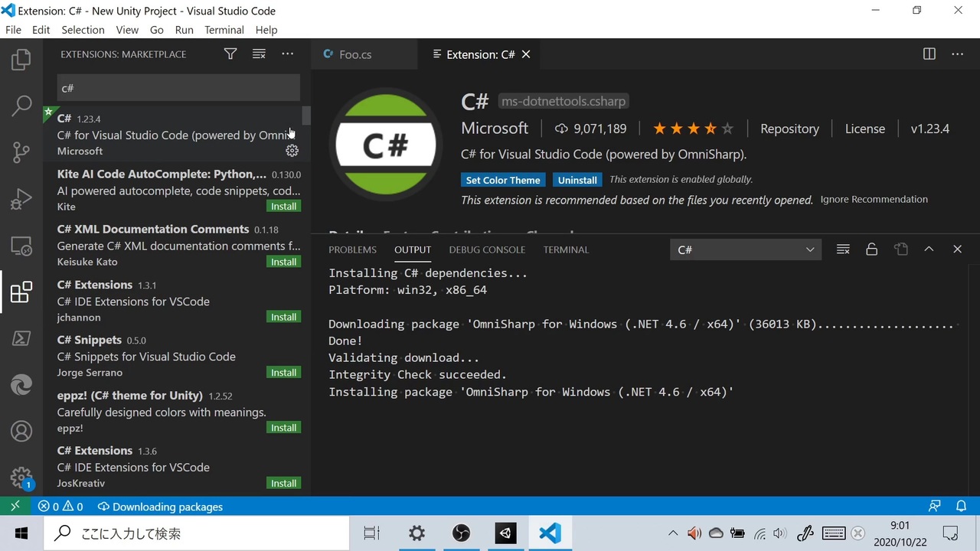Open the manage gear for C# extension
The width and height of the screenshot is (980, 551).
[292, 151]
